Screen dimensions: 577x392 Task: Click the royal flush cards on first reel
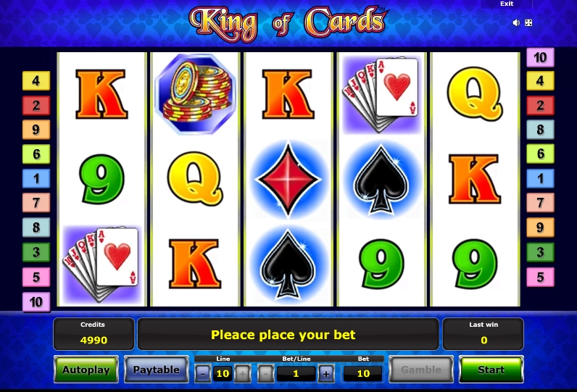pyautogui.click(x=102, y=264)
